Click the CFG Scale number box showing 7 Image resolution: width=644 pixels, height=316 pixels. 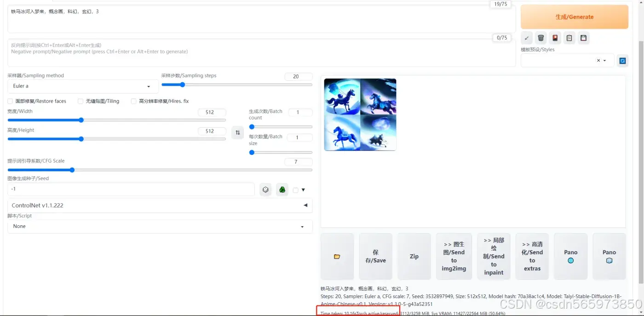click(298, 162)
